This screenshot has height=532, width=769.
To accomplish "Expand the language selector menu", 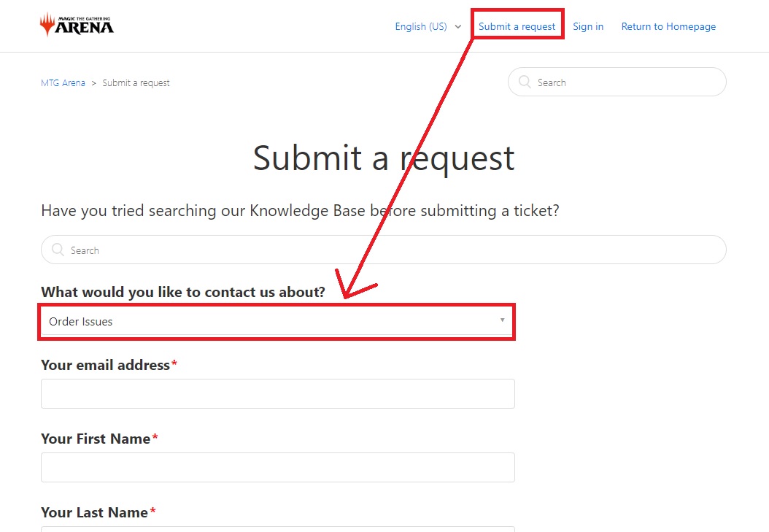I will click(x=428, y=26).
